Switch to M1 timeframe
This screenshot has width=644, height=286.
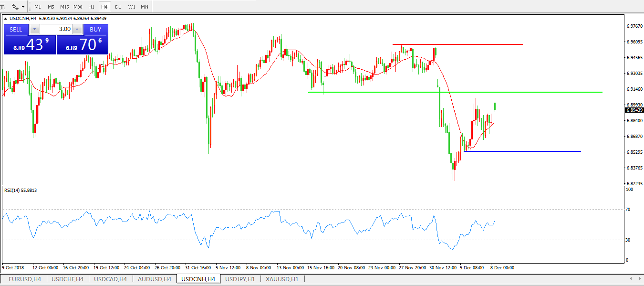[x=38, y=7]
